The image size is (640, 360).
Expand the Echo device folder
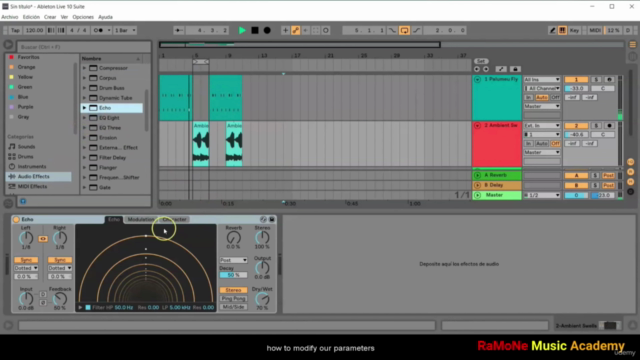click(x=84, y=108)
